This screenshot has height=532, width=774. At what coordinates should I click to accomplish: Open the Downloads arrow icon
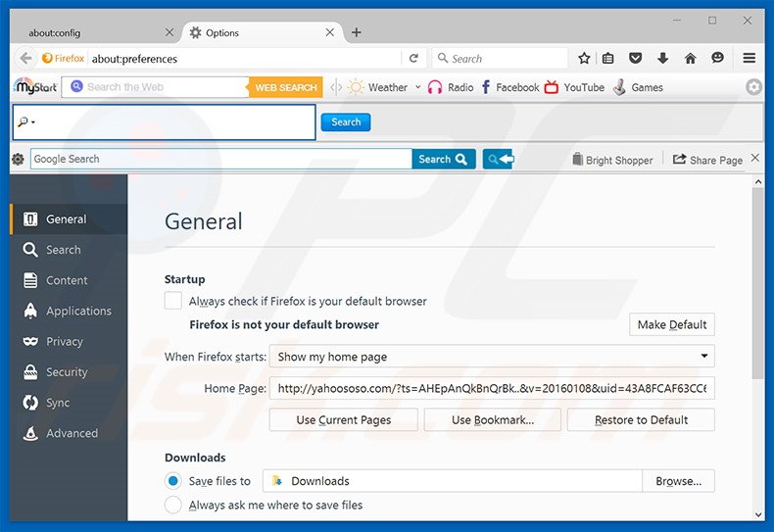(662, 58)
